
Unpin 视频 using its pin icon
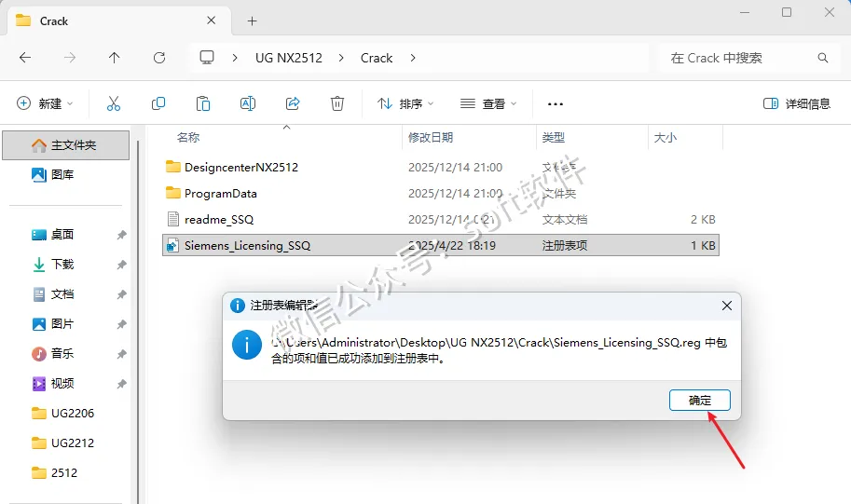click(121, 384)
